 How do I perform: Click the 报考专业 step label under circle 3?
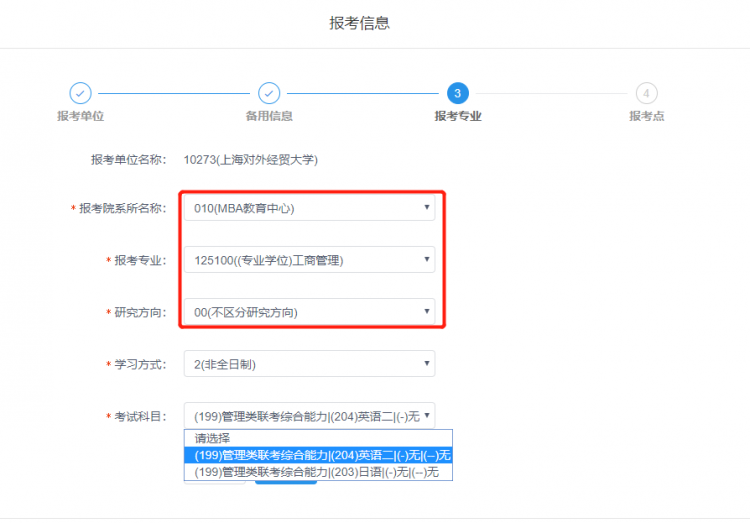click(457, 116)
